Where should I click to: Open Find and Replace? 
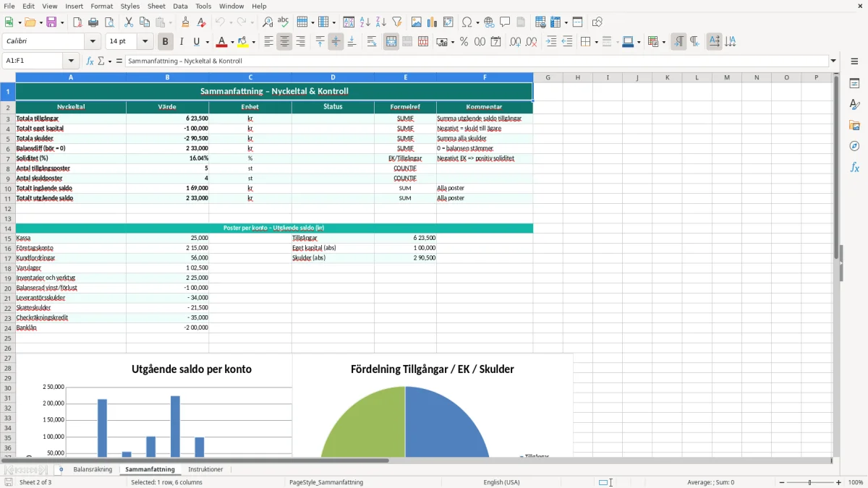[x=268, y=22]
